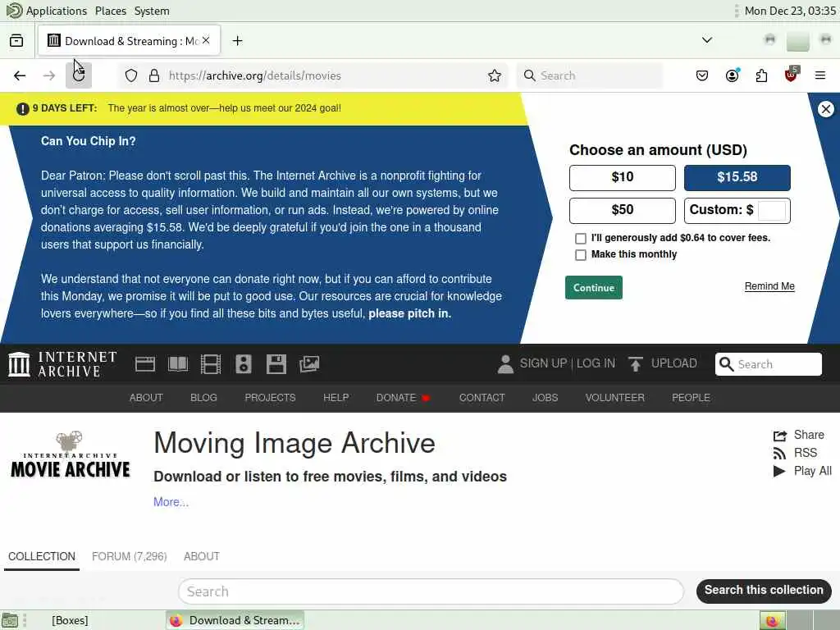
Task: Click Play All
Action: [x=802, y=471]
